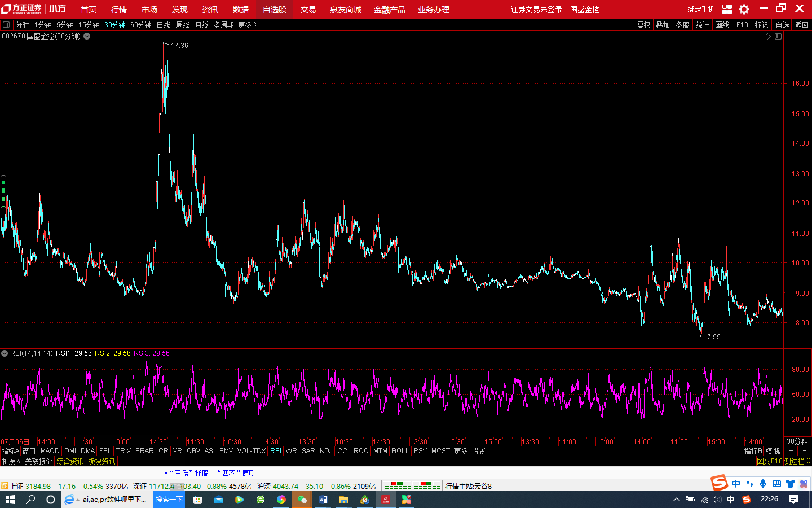
Task: Open Windows Start menu
Action: 10,500
